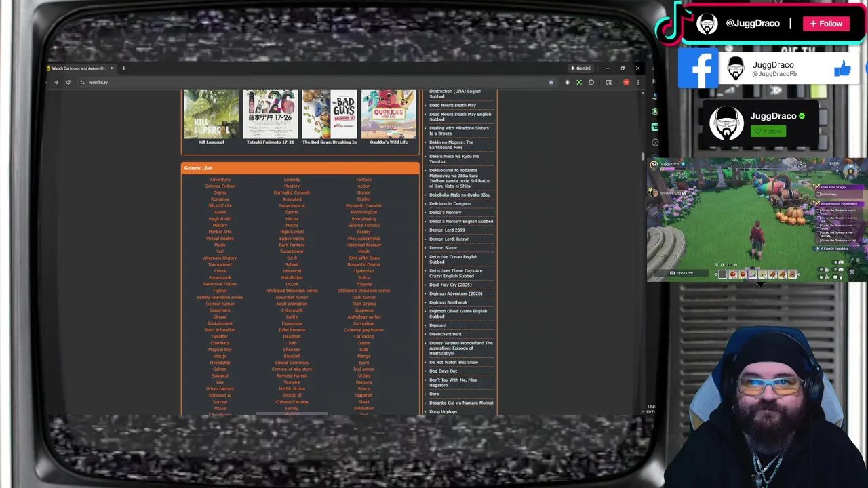
Task: Open the Steampunk genre link
Action: click(220, 277)
